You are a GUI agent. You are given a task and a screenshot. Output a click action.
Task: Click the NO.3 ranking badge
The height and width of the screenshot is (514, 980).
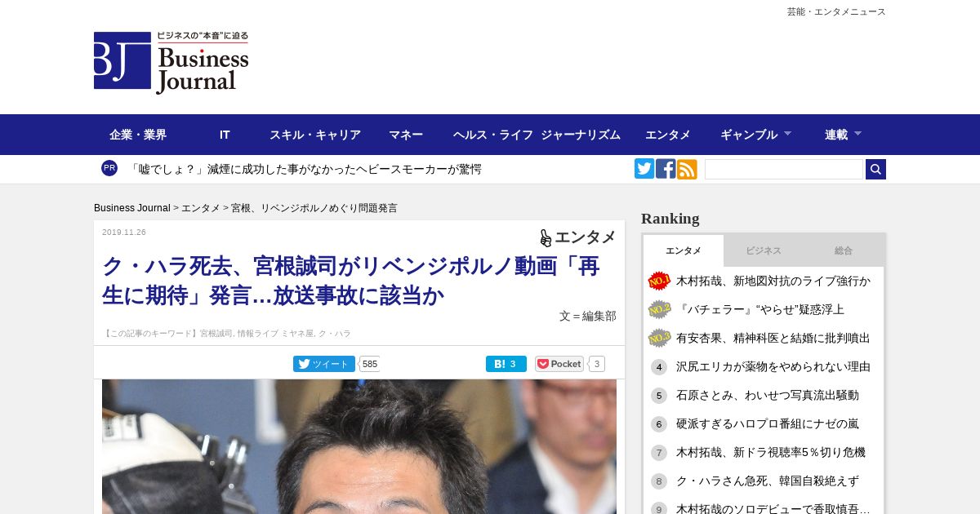pos(659,339)
